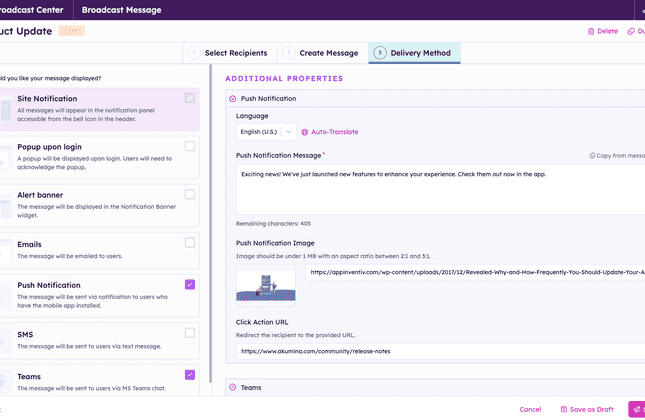Screen dimensions: 645x420
Task: Toggle the SMS checkbox
Action: coord(190,332)
